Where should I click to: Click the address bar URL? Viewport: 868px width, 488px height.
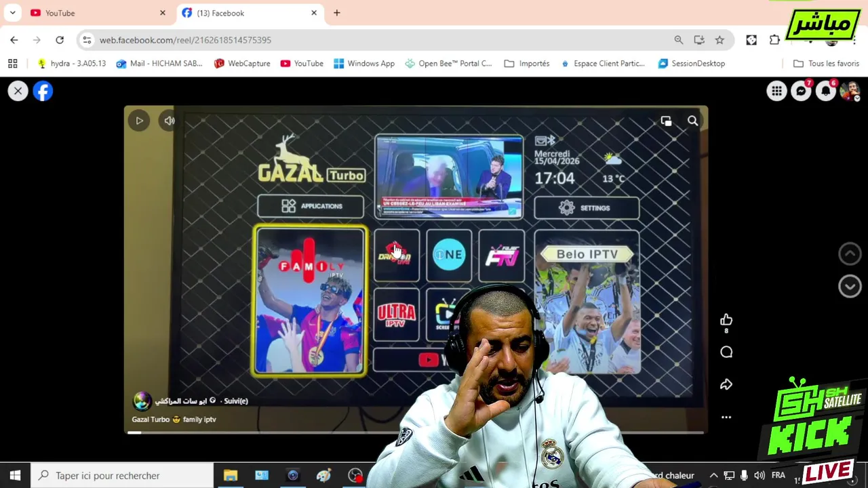(x=185, y=40)
